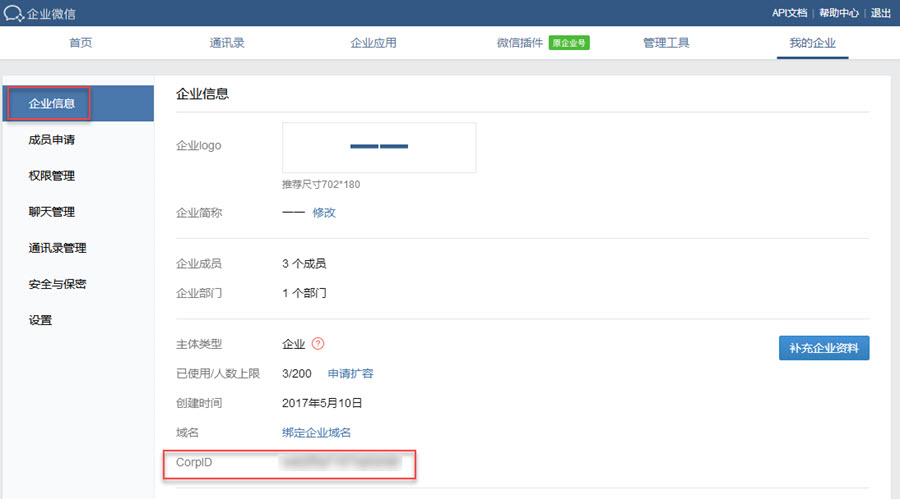This screenshot has height=500, width=900.
Task: Click the 绑定企业域名 link
Action: (316, 433)
